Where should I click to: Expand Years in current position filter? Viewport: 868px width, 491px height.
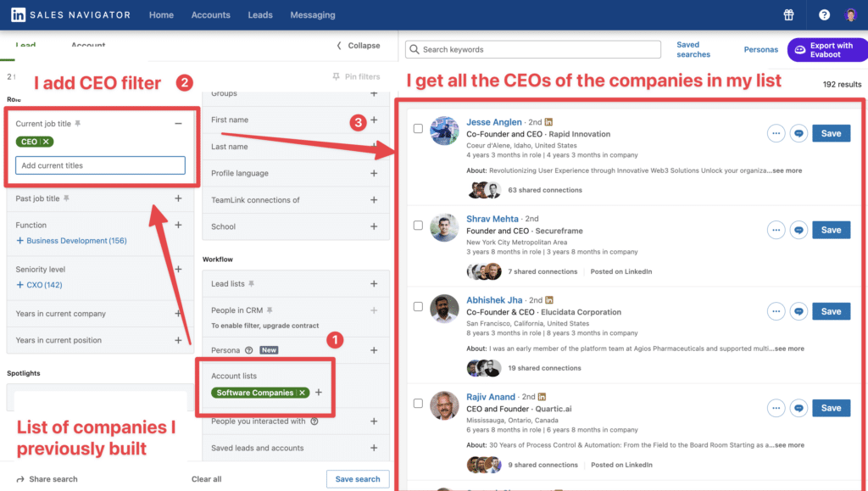pos(178,340)
